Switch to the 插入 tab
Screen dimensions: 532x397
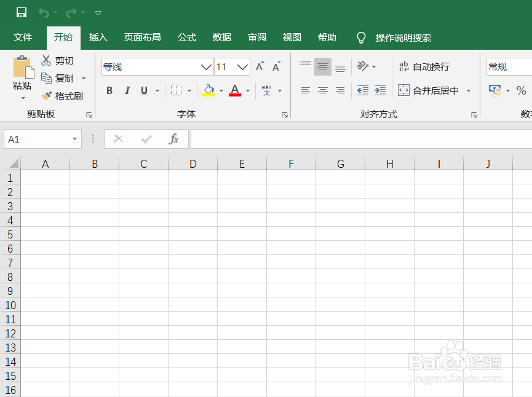click(x=98, y=37)
